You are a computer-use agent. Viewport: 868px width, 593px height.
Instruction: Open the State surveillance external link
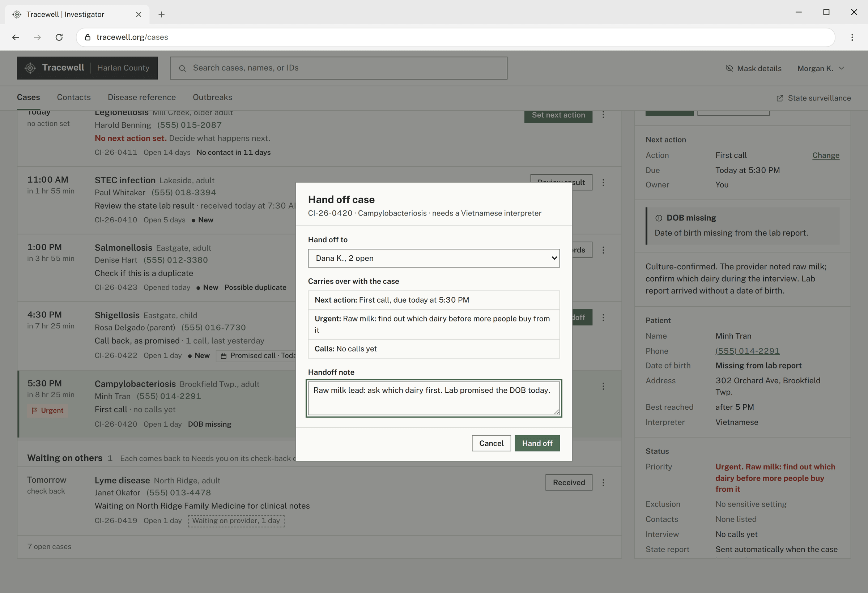pyautogui.click(x=813, y=98)
